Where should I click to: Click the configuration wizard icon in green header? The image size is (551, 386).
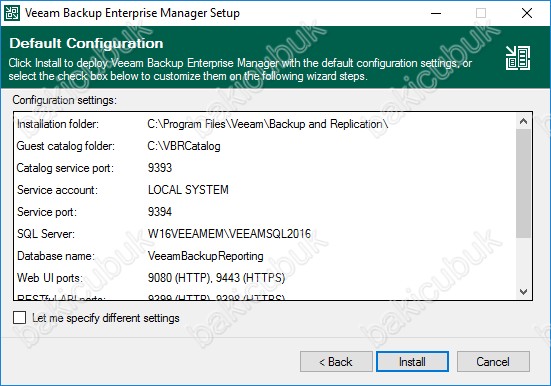tap(518, 58)
